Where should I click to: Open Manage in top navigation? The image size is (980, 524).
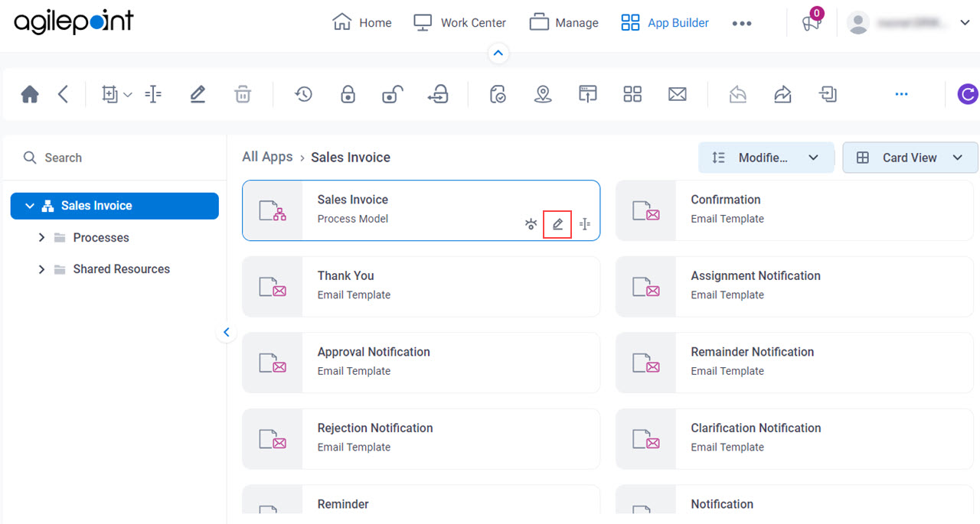tap(563, 23)
